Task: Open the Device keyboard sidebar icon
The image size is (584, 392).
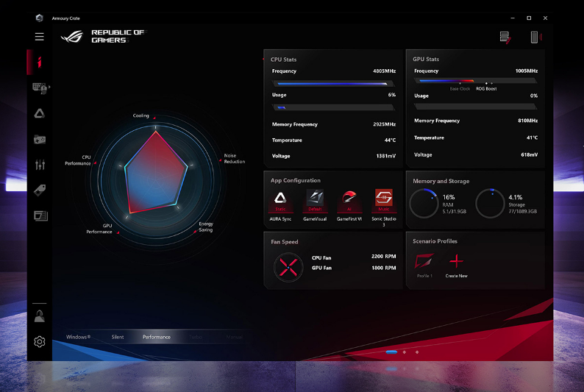Action: [39, 88]
